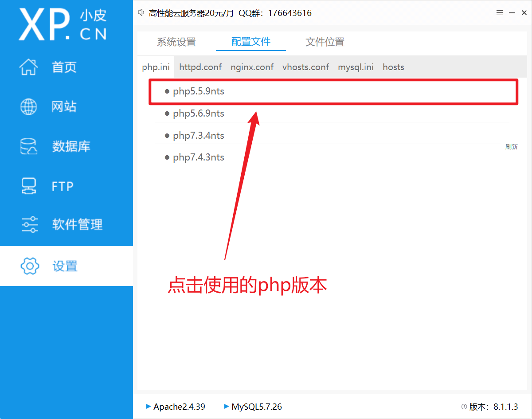Click the globe icon for 网站
The width and height of the screenshot is (532, 419).
tap(29, 107)
